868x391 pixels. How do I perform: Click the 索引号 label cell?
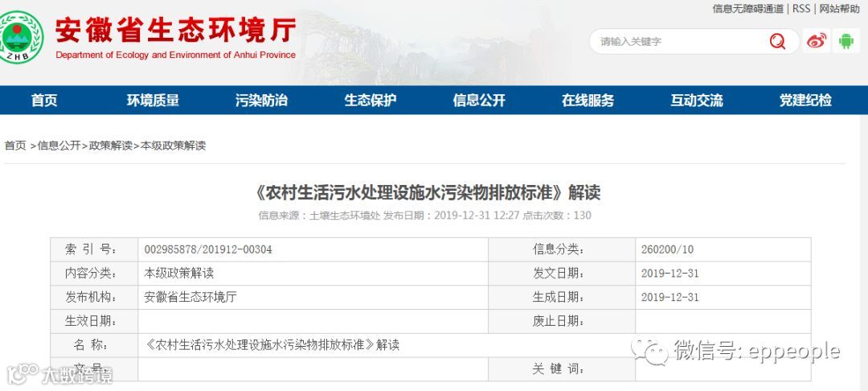point(94,249)
